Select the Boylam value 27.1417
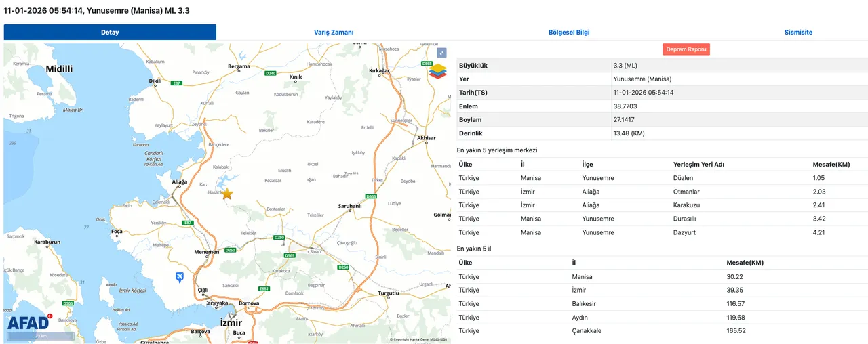This screenshot has width=868, height=344. [x=624, y=120]
